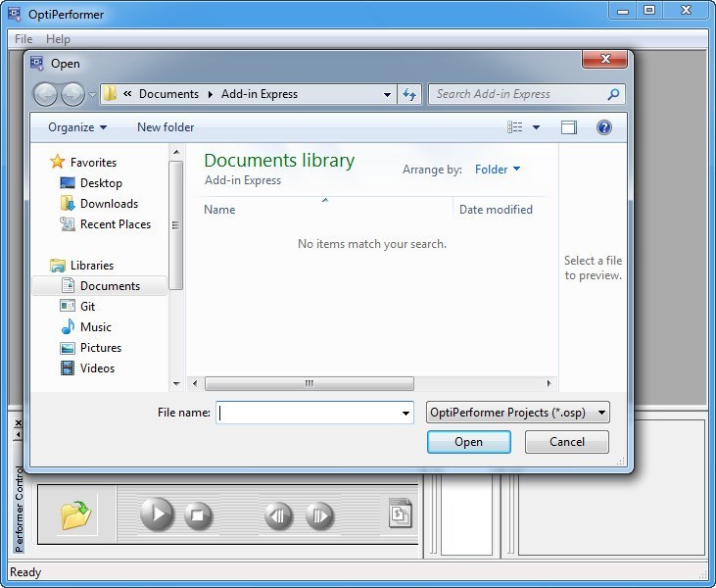This screenshot has height=588, width=716.
Task: Open dialog help with the question mark
Action: [x=603, y=127]
